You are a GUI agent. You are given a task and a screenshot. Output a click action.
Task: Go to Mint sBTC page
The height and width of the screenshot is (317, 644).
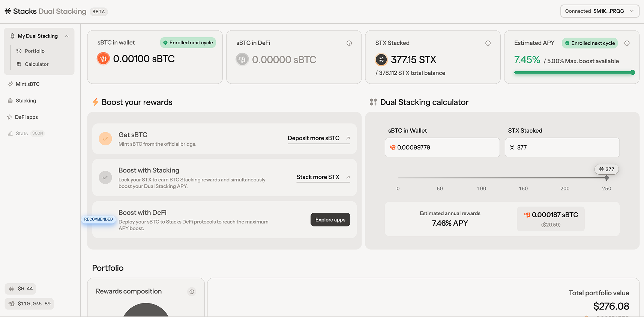point(27,84)
